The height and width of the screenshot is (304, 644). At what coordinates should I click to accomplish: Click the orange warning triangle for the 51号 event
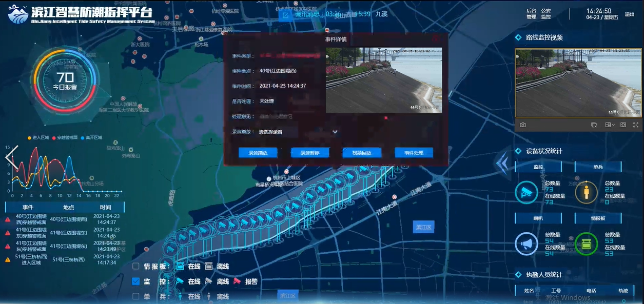8,260
